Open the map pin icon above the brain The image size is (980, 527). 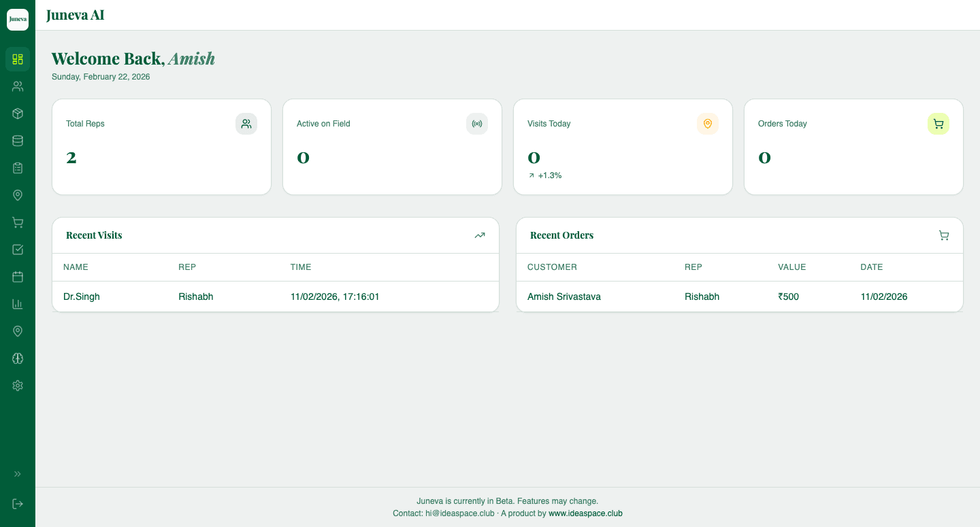click(18, 331)
